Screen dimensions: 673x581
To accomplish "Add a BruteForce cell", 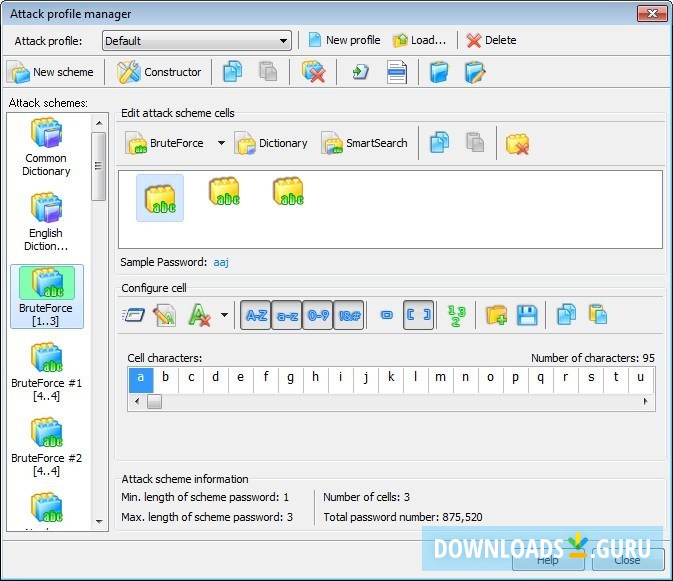I will coord(165,143).
